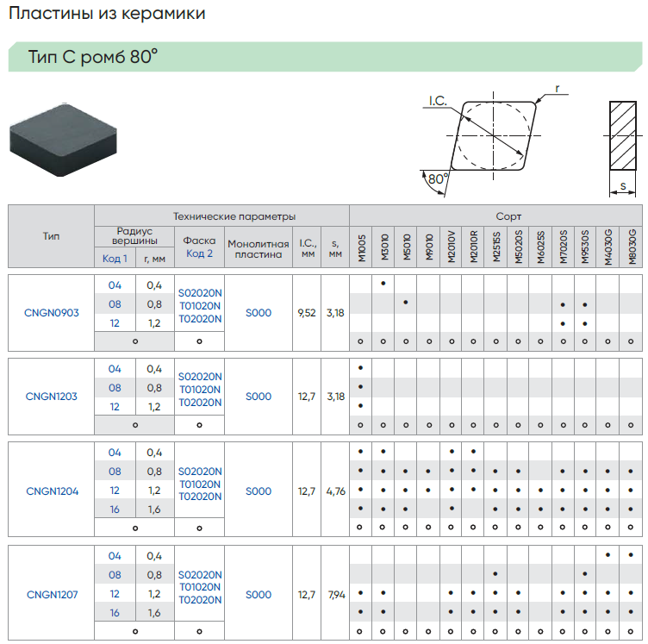Click the M8030G grade column header
Image resolution: width=648 pixels, height=644 pixels.
632,247
